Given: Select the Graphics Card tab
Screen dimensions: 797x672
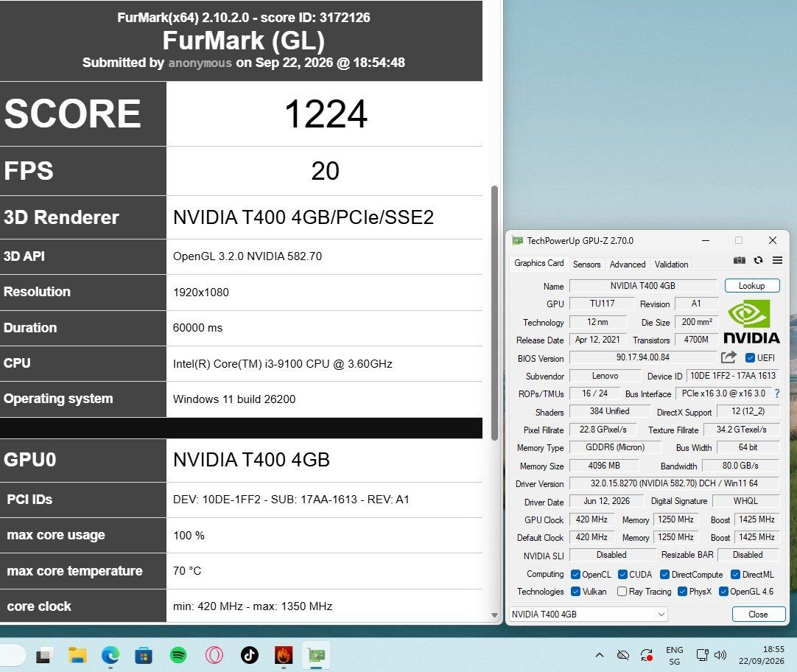Looking at the screenshot, I should coord(538,263).
